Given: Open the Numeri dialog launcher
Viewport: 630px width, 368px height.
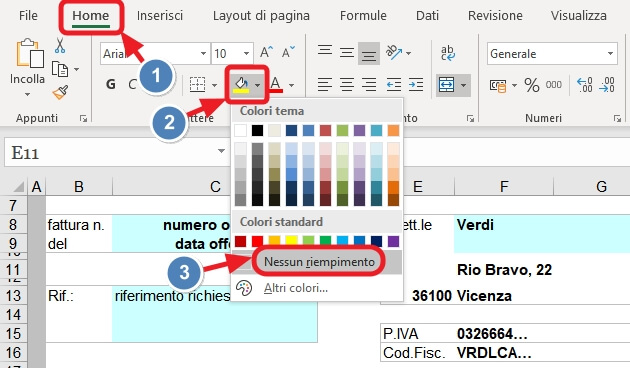Looking at the screenshot, I should coord(617,118).
